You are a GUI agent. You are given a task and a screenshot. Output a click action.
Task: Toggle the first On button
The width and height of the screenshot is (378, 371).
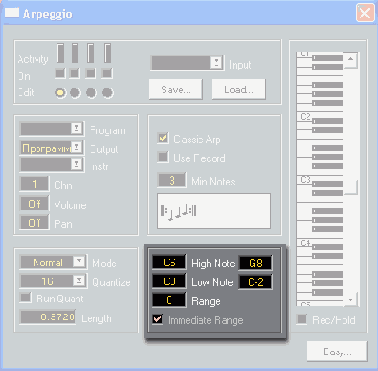[x=60, y=73]
